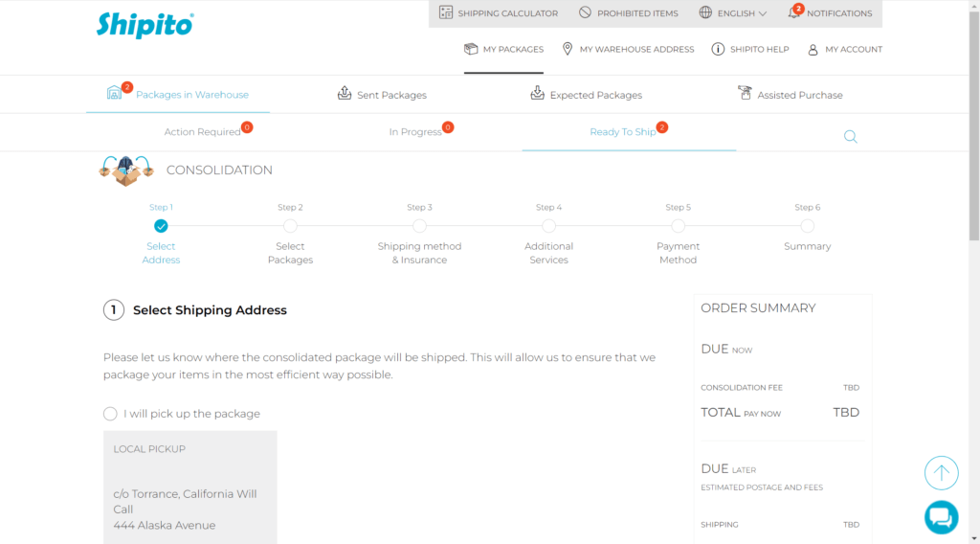The image size is (980, 544).
Task: Click the My Packages box icon
Action: (471, 49)
